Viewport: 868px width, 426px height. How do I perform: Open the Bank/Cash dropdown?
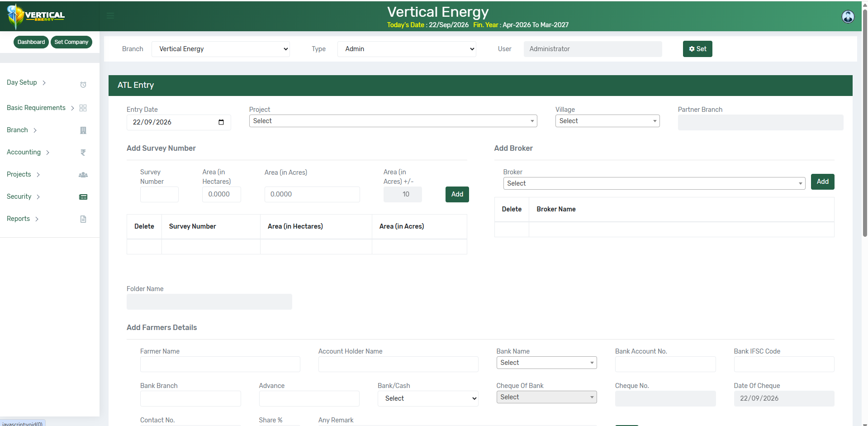(x=428, y=398)
